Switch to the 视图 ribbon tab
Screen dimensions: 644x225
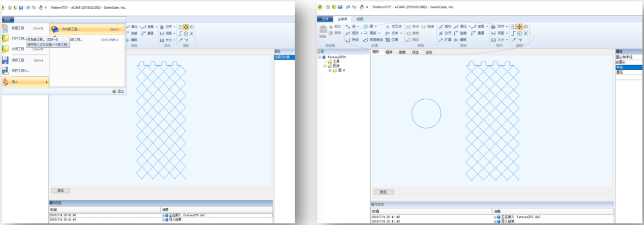(x=360, y=19)
